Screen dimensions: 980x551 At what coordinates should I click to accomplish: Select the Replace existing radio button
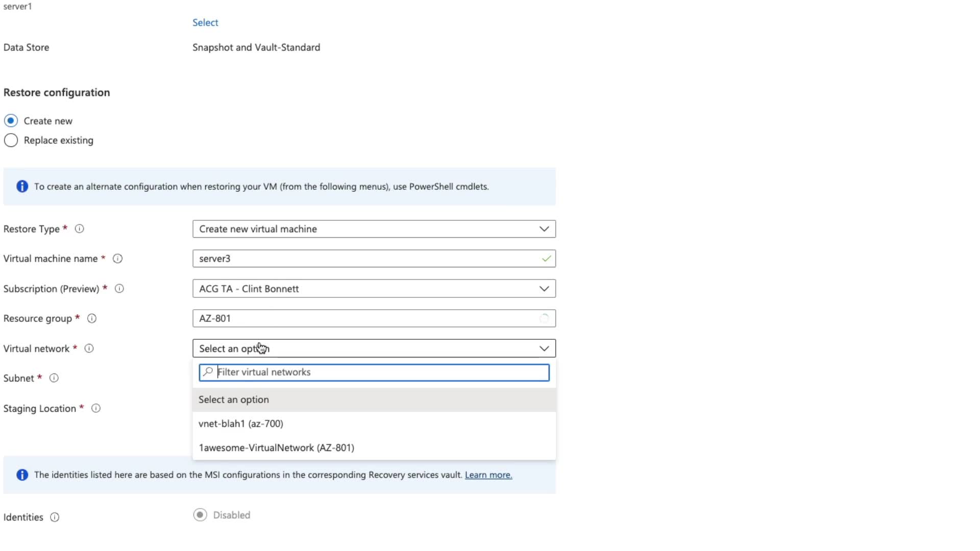11,140
